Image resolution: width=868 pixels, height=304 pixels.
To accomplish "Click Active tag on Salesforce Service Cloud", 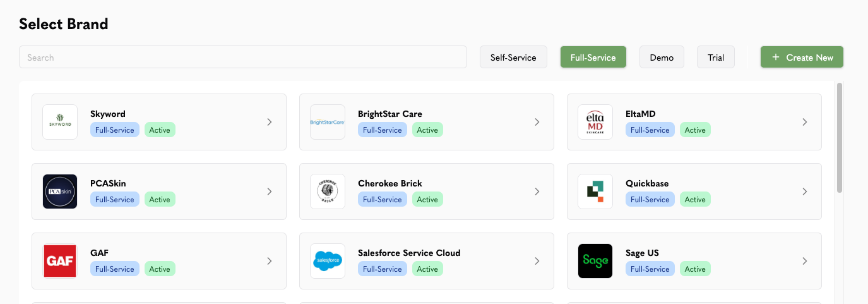I will click(427, 269).
